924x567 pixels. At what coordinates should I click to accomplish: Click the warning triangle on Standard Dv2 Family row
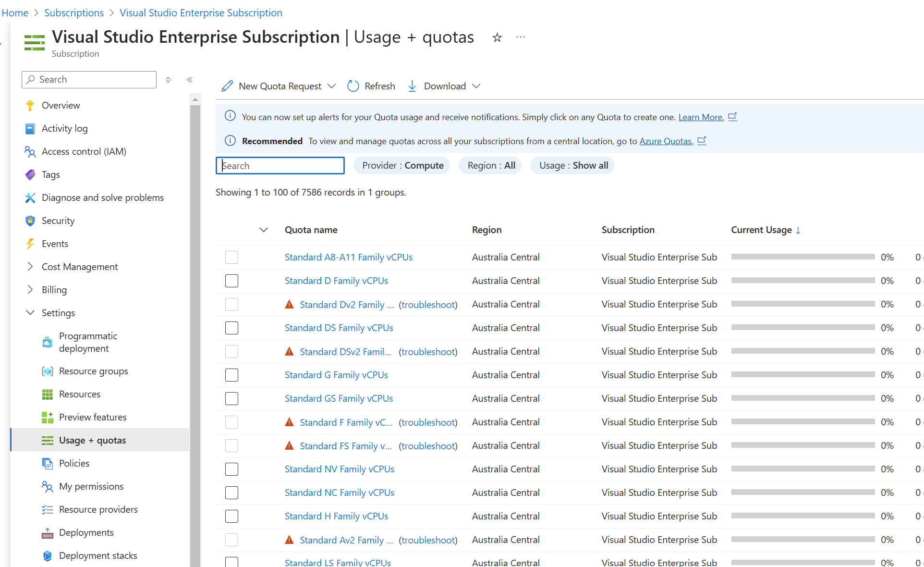click(x=289, y=304)
